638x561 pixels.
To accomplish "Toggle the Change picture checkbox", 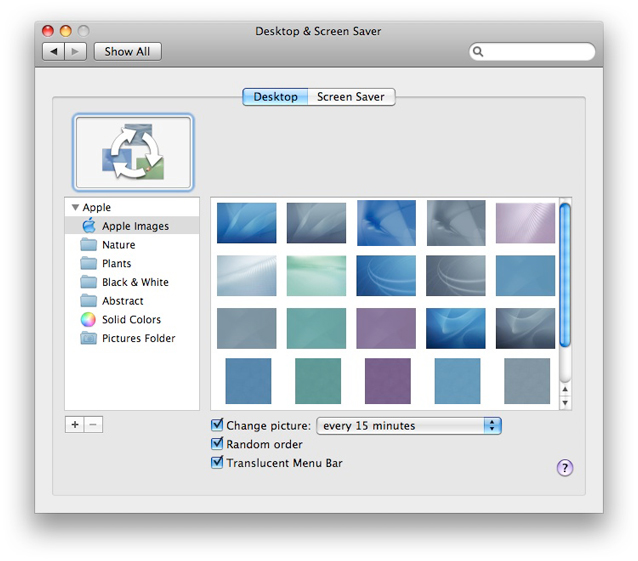I will [217, 425].
